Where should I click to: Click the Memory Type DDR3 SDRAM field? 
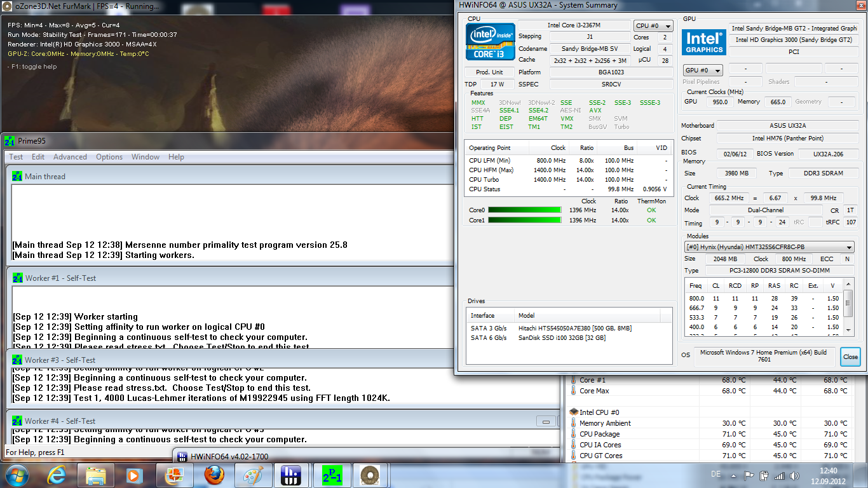[x=823, y=173]
